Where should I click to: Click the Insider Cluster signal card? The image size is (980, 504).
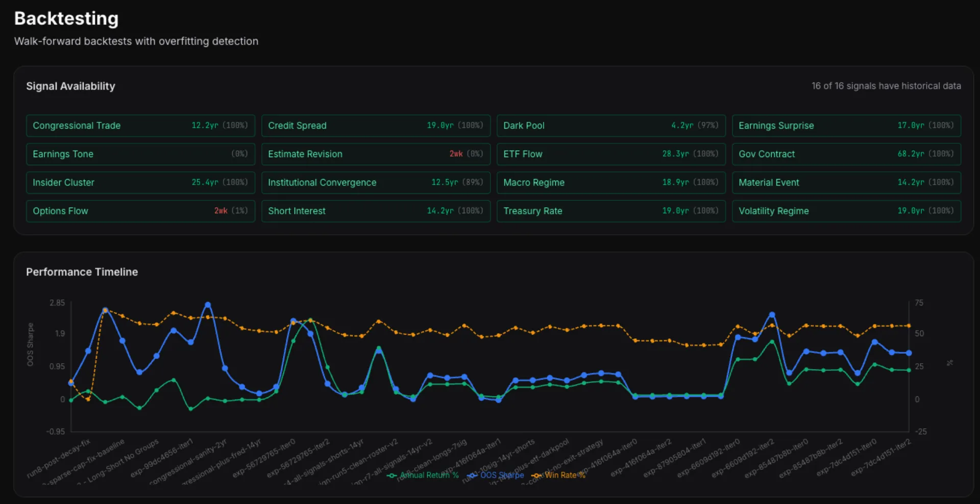coord(140,183)
